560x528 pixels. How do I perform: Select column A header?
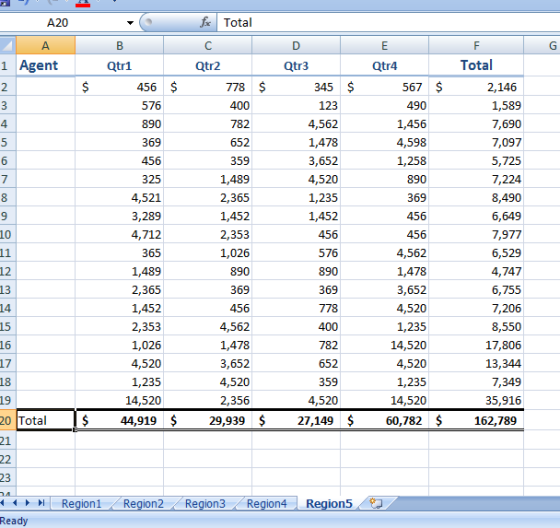click(45, 45)
